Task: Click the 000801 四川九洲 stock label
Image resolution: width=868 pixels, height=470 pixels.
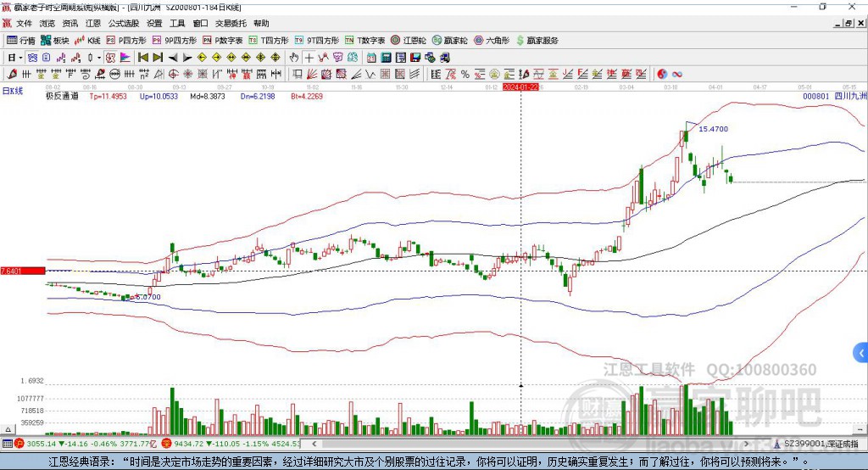Action: click(834, 96)
